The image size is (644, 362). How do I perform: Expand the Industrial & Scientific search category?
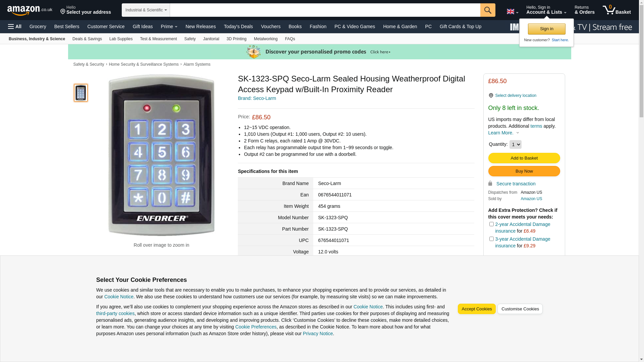coord(146,10)
